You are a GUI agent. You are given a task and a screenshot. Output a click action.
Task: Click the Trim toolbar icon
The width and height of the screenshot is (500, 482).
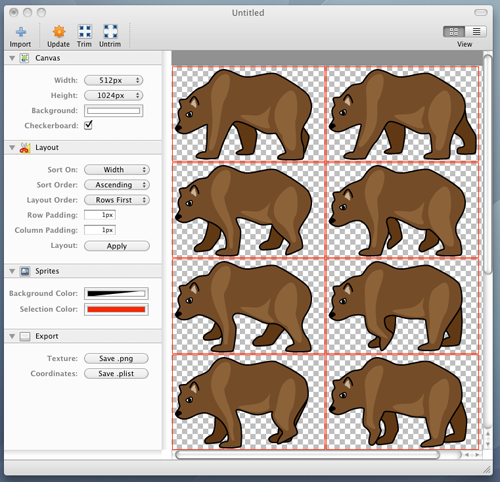pyautogui.click(x=85, y=32)
